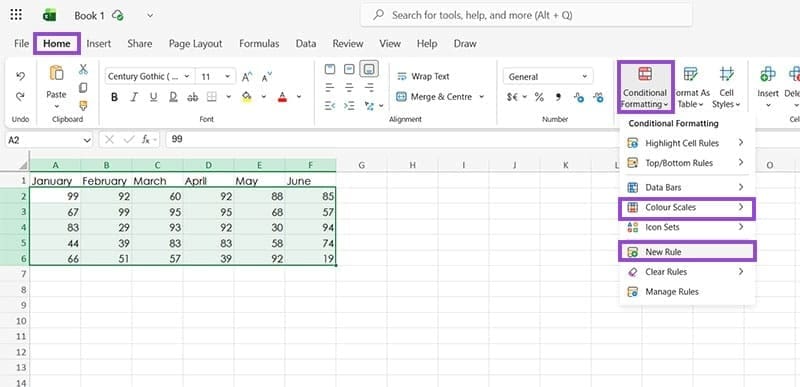Set Top Align vertical alignment

pyautogui.click(x=330, y=69)
